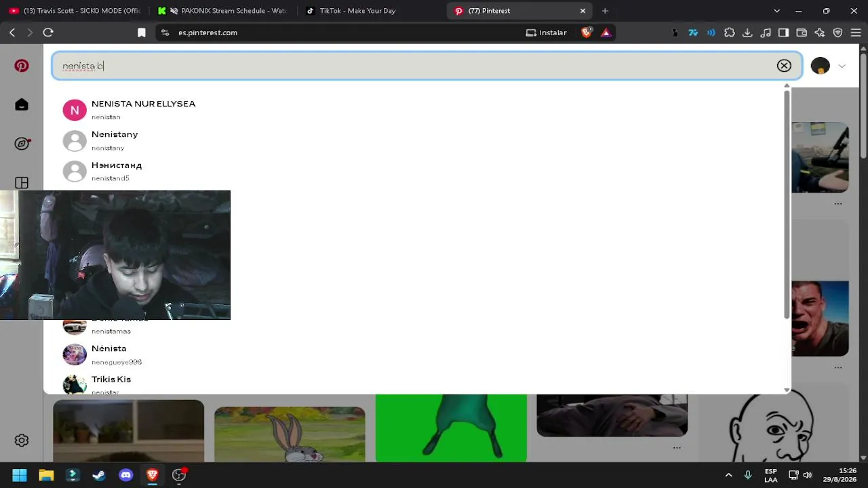Go back to the previous page
Screen dimensions: 868x488
12,33
